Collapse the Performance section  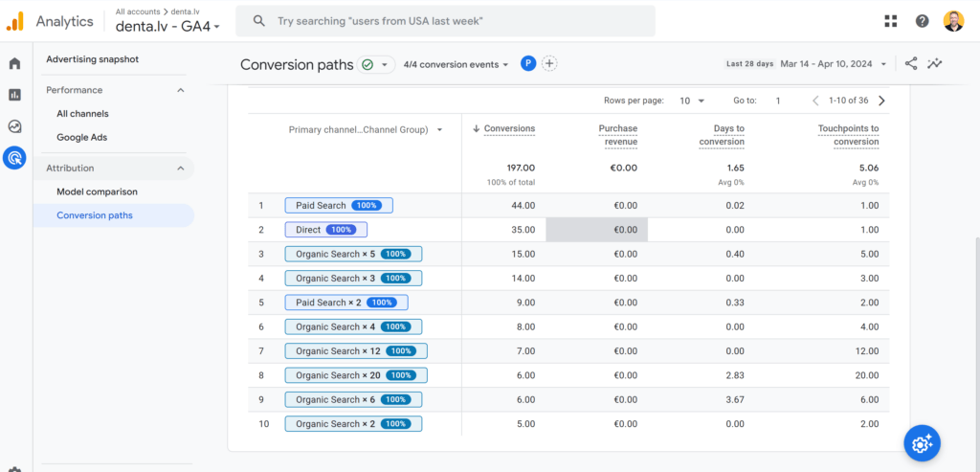pos(181,90)
